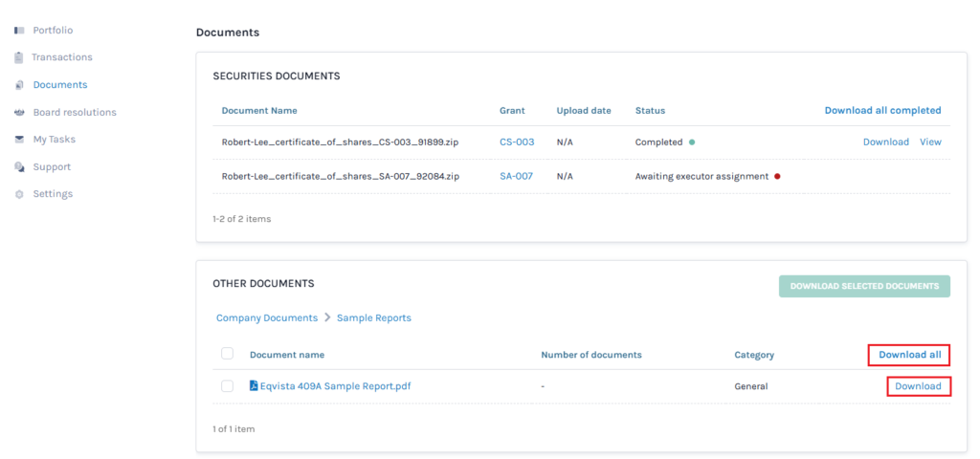Click the My Tasks envelope icon
Image resolution: width=980 pixels, height=459 pixels.
[19, 140]
